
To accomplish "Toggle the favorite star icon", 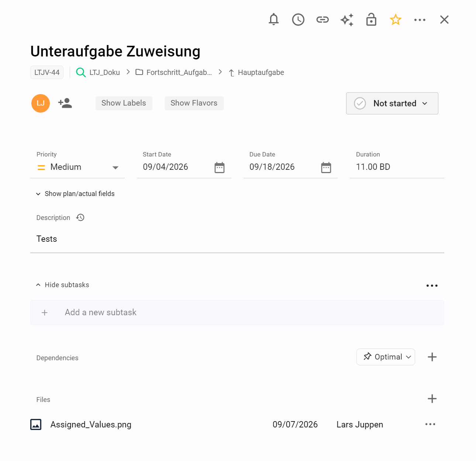I will [x=396, y=20].
